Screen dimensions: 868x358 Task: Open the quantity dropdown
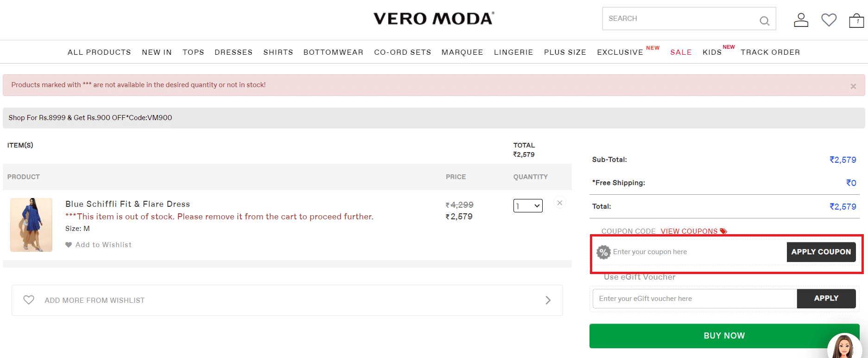point(528,206)
